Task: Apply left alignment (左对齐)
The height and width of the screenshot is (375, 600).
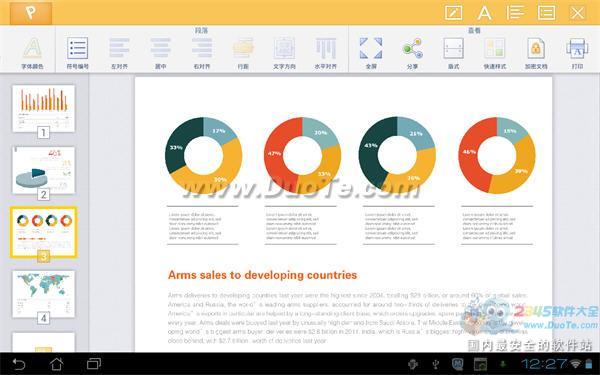Action: [x=119, y=53]
